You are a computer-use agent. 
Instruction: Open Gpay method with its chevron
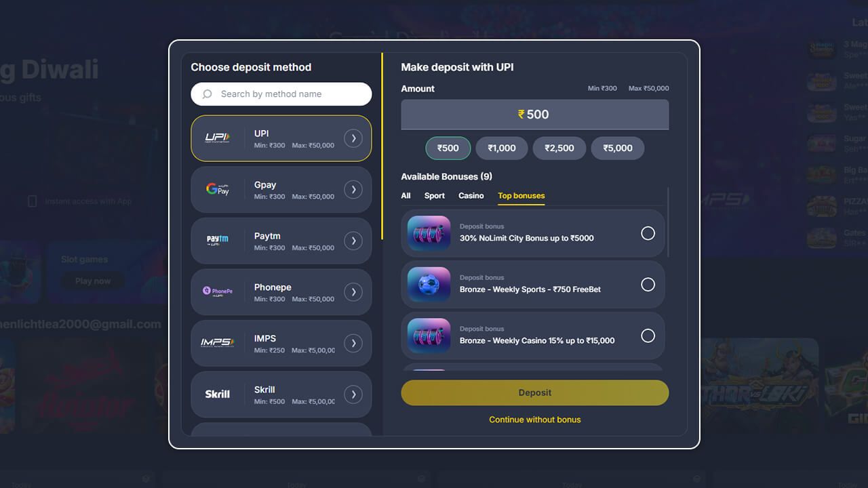353,190
